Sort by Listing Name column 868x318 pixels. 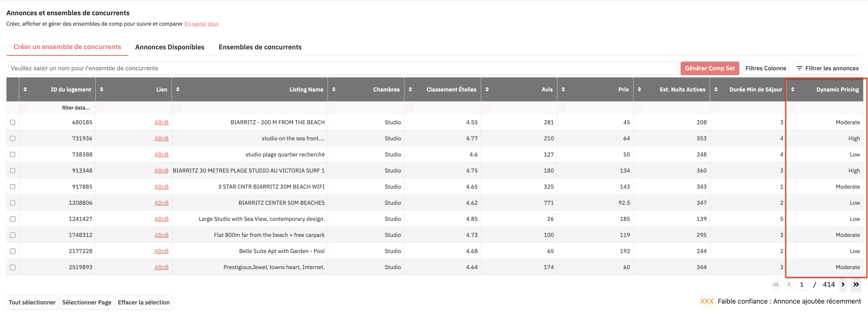click(178, 89)
